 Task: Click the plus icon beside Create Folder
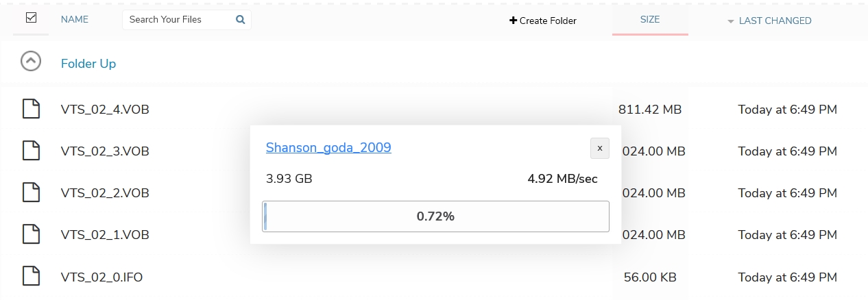point(513,21)
